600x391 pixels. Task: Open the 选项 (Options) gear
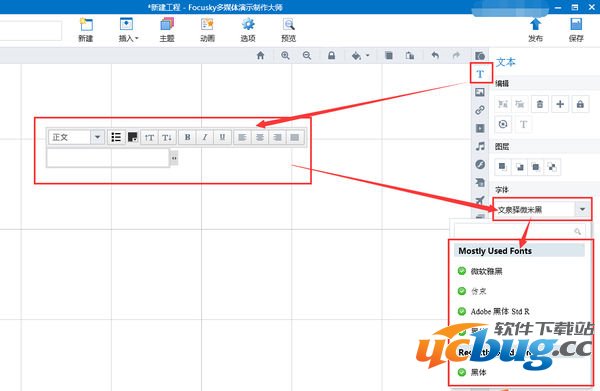248,29
